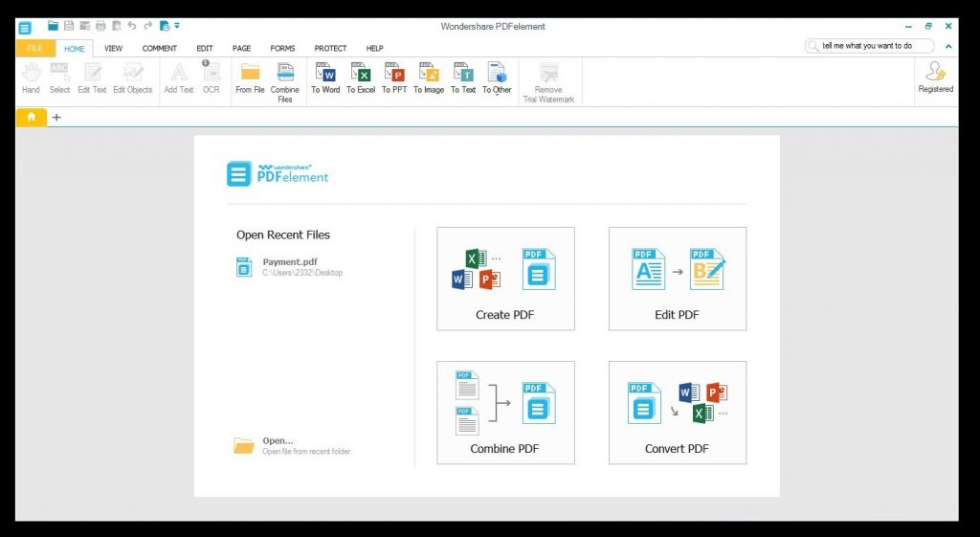Click the Registered user icon
This screenshot has width=980, height=537.
pyautogui.click(x=936, y=78)
